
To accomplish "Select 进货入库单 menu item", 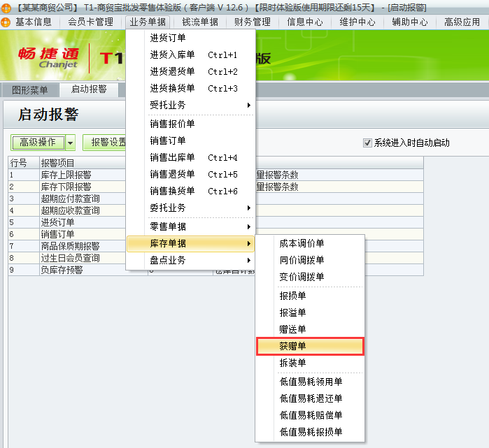I will pos(191,55).
